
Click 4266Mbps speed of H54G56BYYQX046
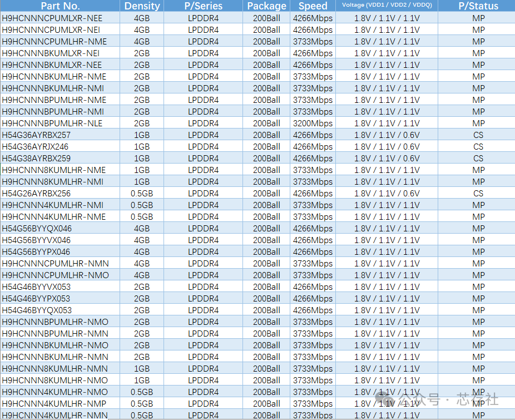tap(313, 228)
